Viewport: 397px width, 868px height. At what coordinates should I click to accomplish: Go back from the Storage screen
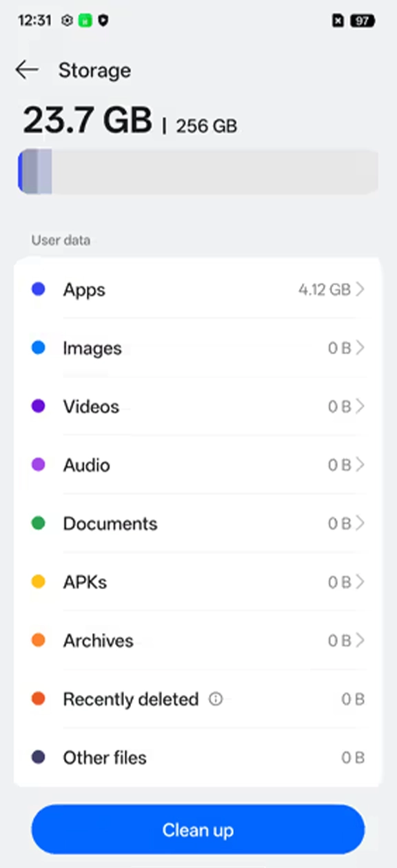pyautogui.click(x=26, y=70)
